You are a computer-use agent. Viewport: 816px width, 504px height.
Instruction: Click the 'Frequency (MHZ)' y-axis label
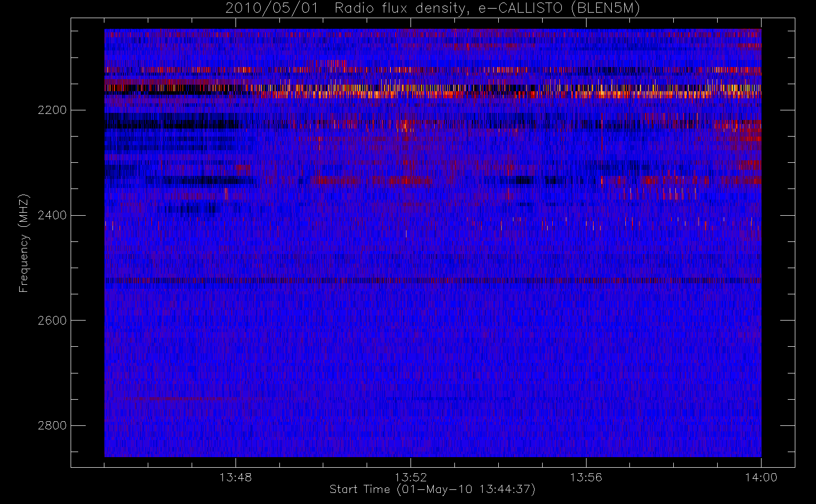[24, 243]
